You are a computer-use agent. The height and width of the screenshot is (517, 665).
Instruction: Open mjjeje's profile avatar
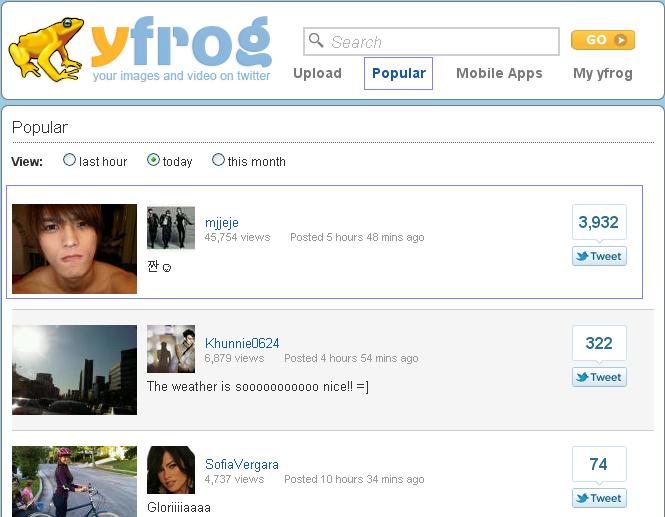(171, 228)
